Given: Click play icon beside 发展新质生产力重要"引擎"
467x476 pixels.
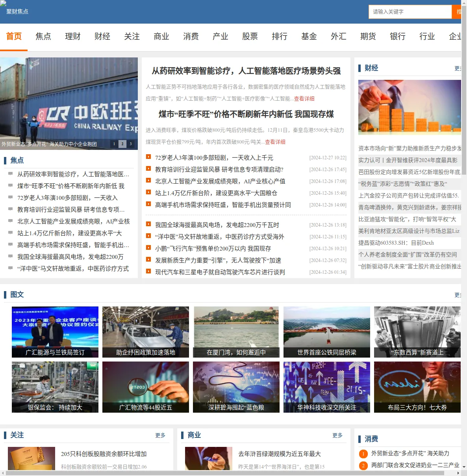Looking at the screenshot, I should click(148, 259).
